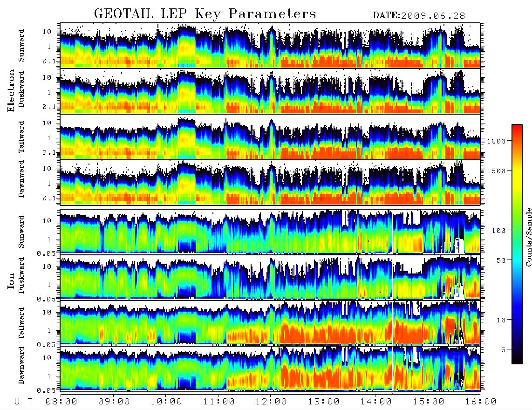Select the date text 'DATE:2009.06.28'
532x410 pixels.
click(x=419, y=16)
